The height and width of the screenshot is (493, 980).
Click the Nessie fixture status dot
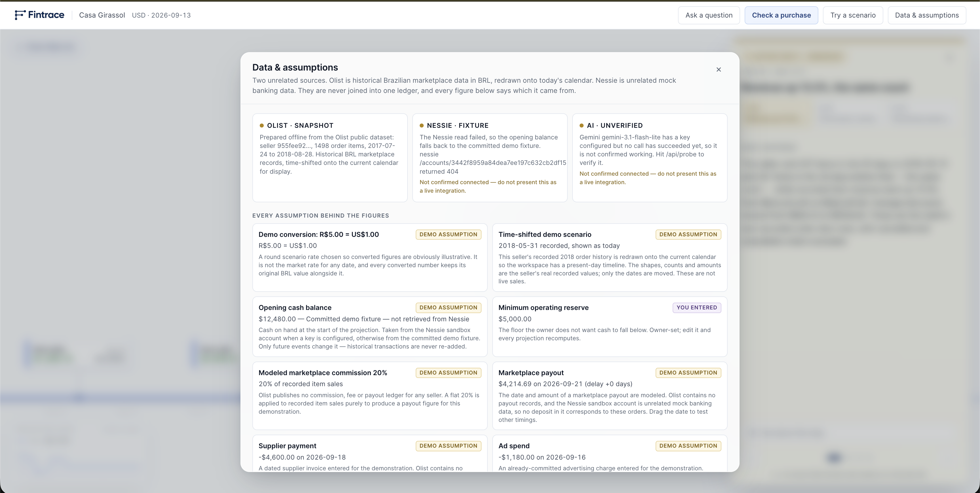click(x=422, y=126)
